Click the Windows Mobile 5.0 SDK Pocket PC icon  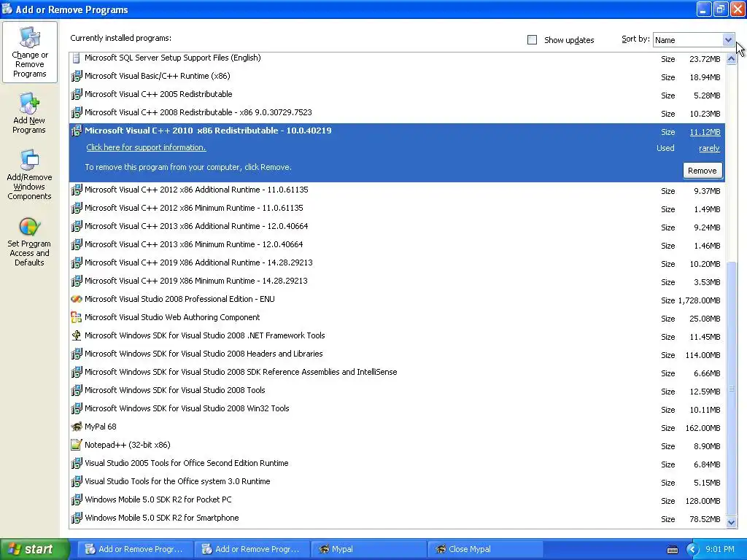76,500
